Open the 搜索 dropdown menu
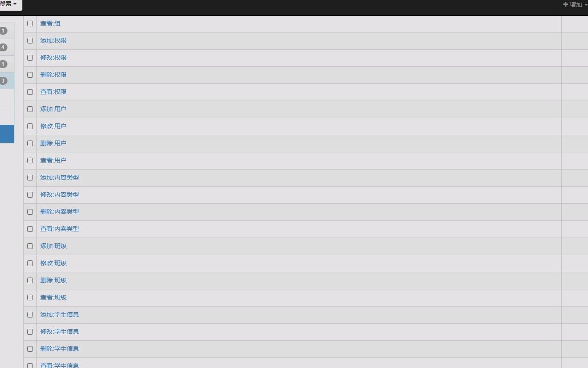The image size is (588, 368). click(x=9, y=4)
